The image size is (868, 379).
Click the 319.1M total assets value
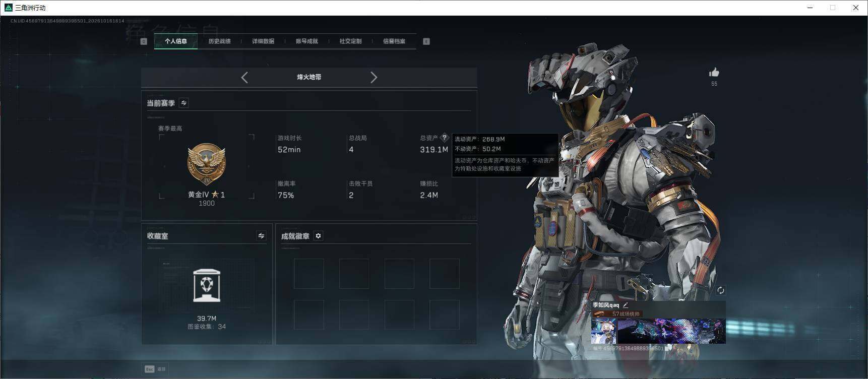tap(434, 150)
